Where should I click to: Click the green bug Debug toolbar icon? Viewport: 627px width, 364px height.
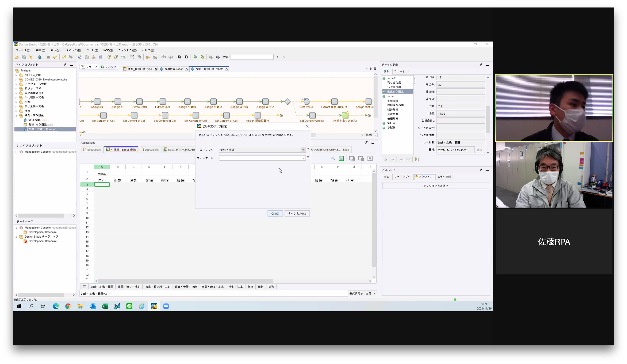pos(195,57)
